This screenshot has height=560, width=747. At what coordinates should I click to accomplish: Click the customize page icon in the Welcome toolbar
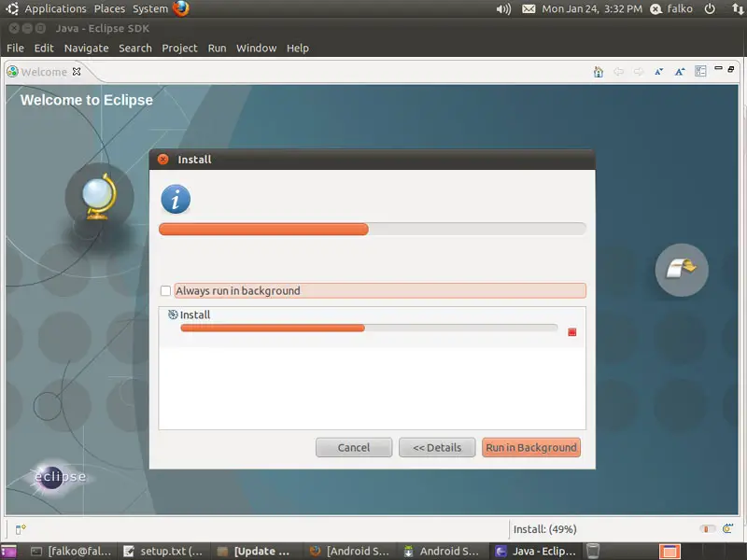pyautogui.click(x=700, y=72)
